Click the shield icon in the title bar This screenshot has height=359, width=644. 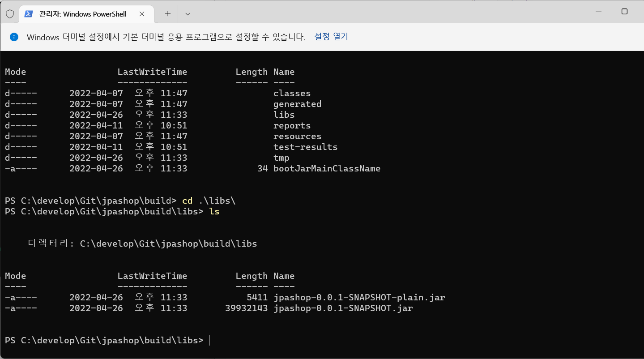pyautogui.click(x=9, y=14)
